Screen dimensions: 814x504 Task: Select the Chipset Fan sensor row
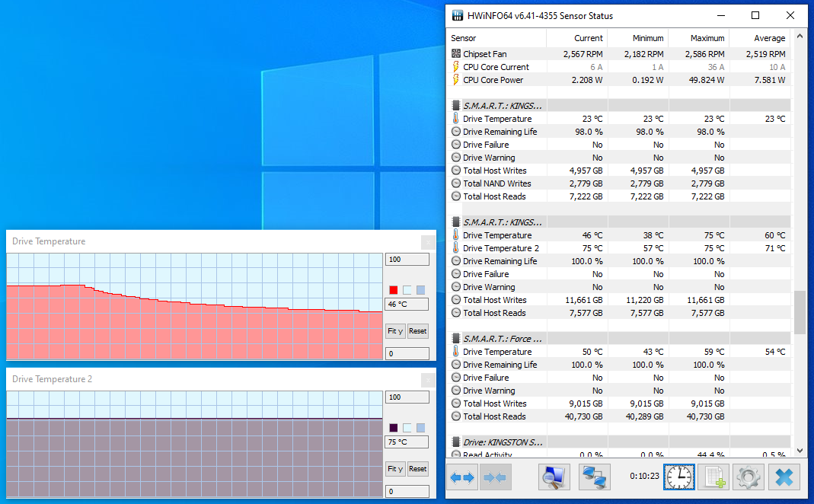pyautogui.click(x=619, y=53)
